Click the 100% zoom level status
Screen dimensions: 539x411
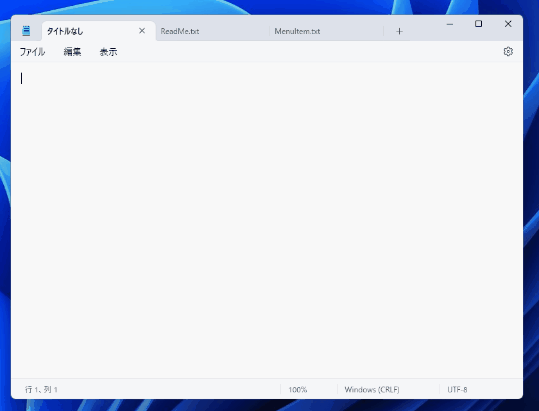point(298,390)
